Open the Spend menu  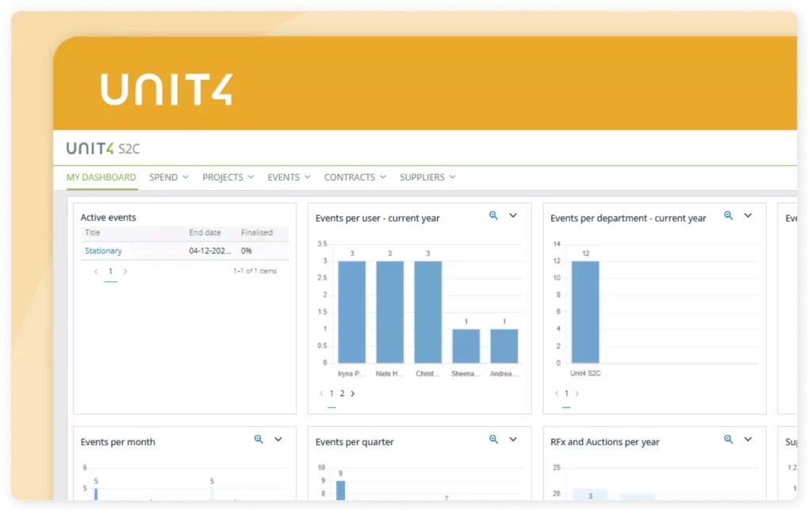coord(169,177)
